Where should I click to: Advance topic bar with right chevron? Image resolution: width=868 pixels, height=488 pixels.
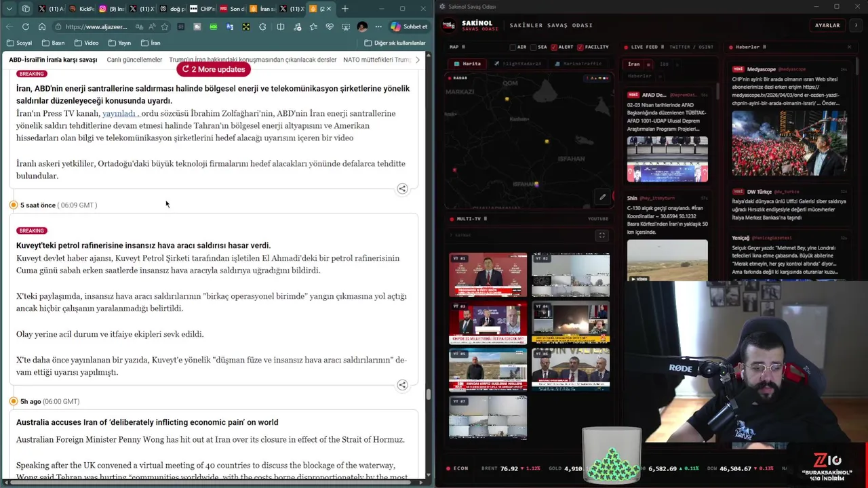pos(417,60)
